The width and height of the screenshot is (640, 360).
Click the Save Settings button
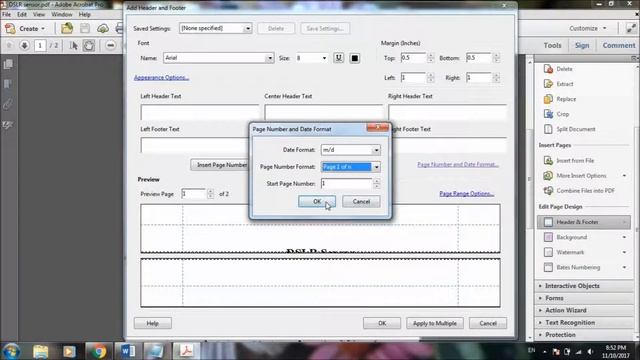click(x=325, y=28)
